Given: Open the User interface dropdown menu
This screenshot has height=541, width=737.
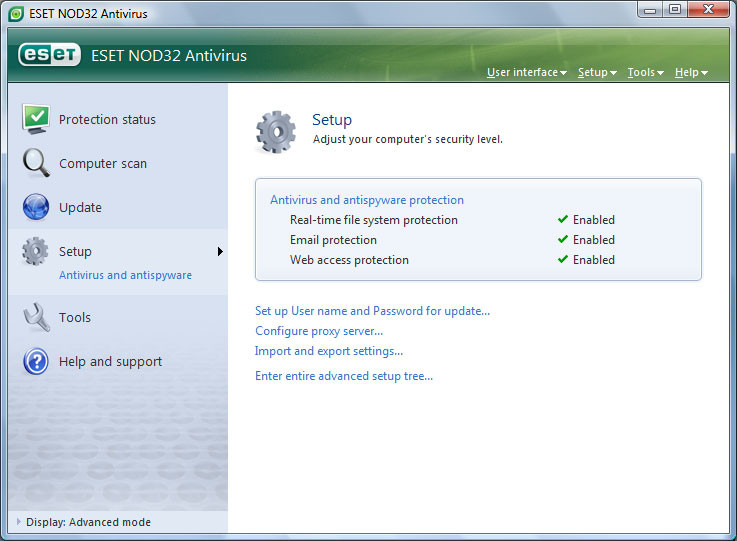Looking at the screenshot, I should 526,72.
